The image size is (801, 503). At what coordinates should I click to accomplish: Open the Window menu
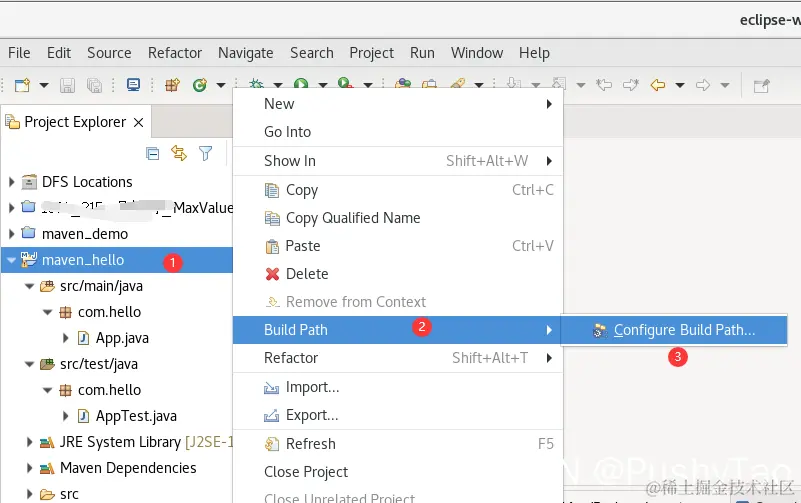pos(477,53)
